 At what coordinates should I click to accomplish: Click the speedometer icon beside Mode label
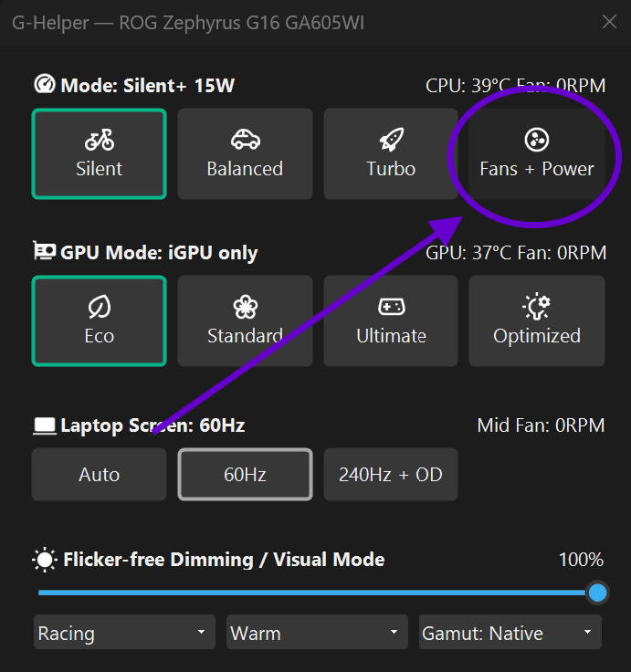pos(45,84)
